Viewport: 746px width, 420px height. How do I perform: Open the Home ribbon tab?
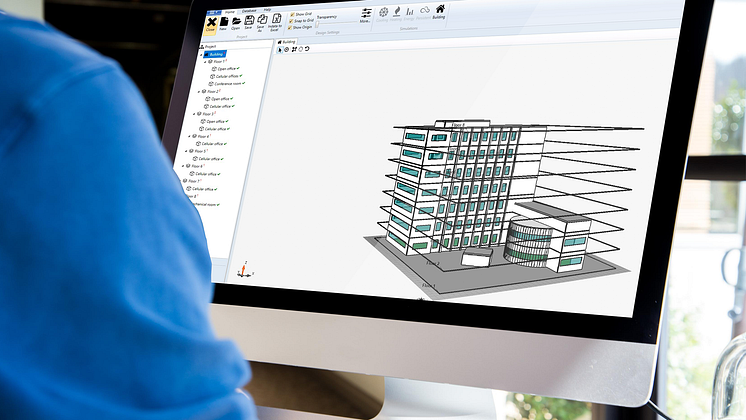tap(230, 12)
